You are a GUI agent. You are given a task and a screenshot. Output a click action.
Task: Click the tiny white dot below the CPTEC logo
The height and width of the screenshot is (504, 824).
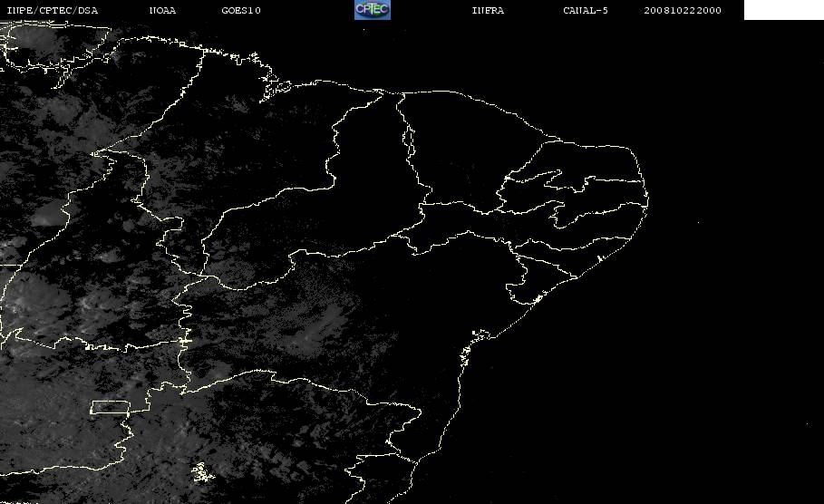point(364,29)
